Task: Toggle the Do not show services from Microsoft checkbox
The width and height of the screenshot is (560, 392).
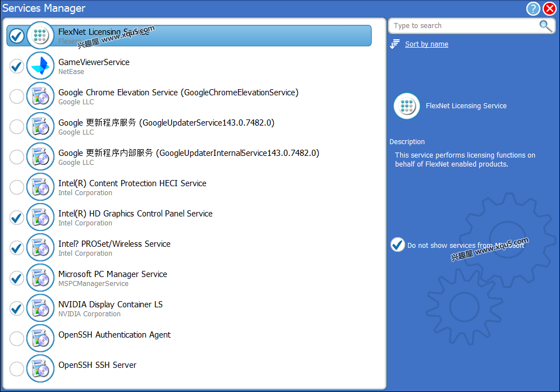Action: [x=397, y=245]
